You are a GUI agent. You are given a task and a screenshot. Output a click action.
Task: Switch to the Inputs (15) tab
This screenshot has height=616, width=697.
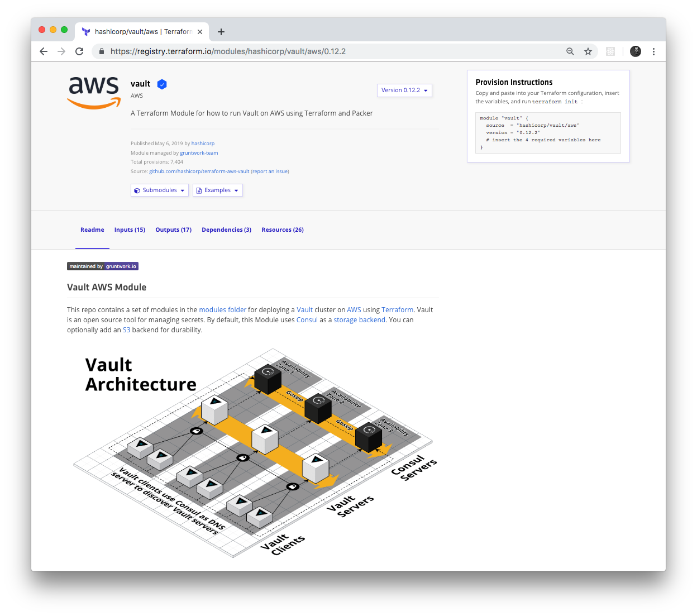point(130,230)
